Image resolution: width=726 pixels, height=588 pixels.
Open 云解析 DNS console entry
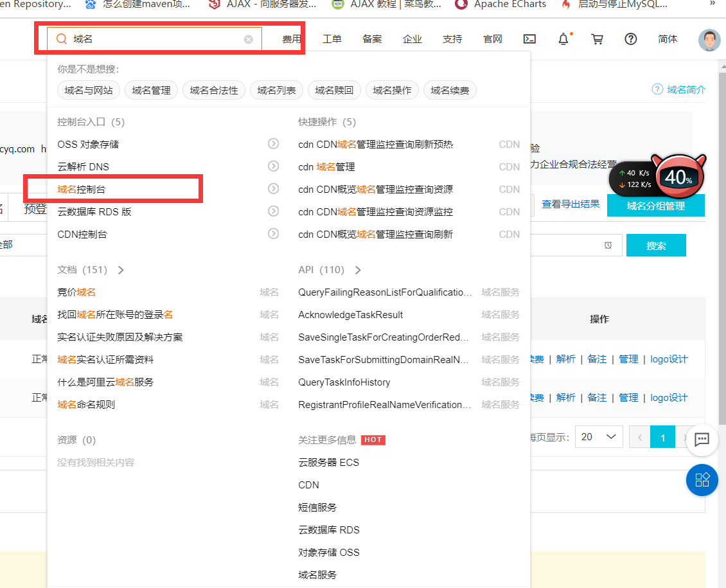tap(84, 166)
